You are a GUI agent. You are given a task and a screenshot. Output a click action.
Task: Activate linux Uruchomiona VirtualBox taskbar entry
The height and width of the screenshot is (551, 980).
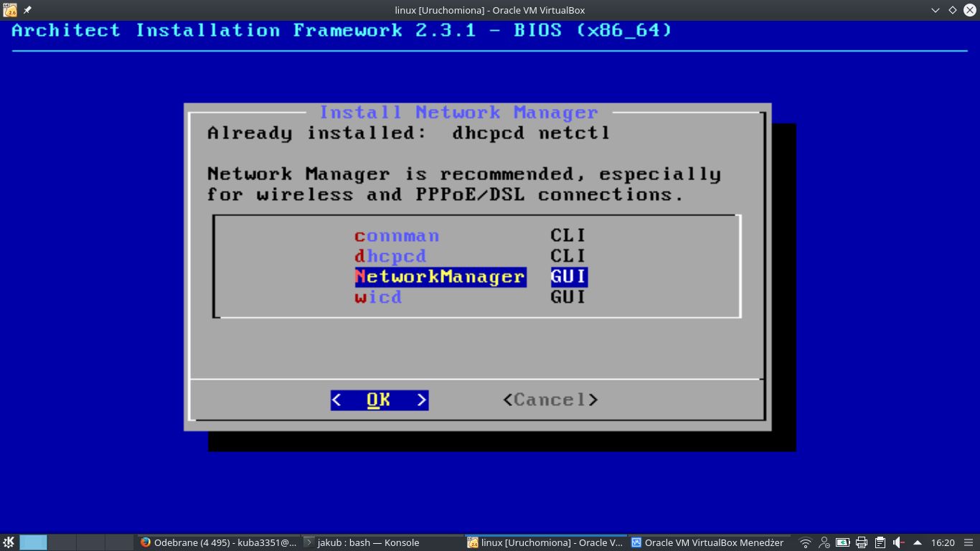[x=545, y=542]
